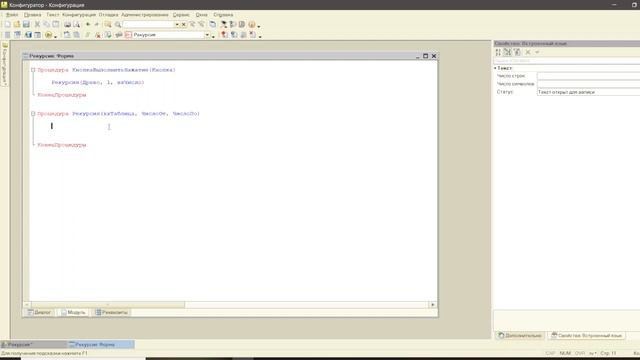
Task: Cancel edit X icon in properties panel
Action: pyautogui.click(x=528, y=52)
